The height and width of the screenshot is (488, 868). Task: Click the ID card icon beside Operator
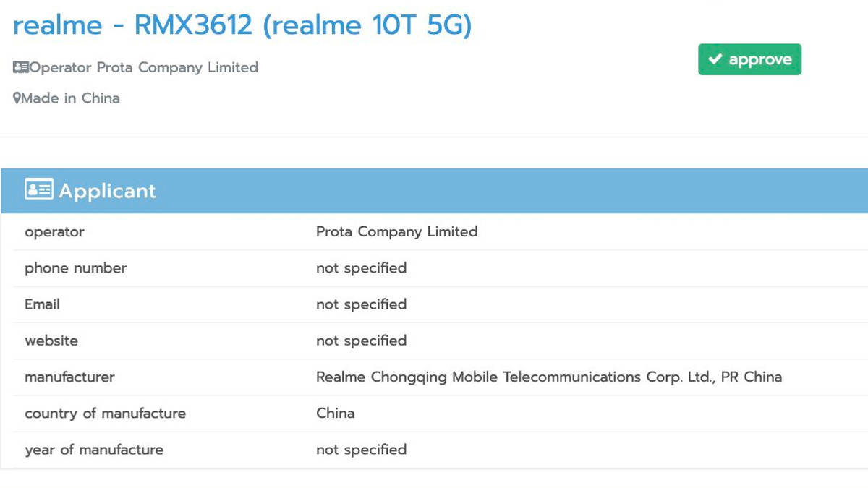tap(21, 67)
